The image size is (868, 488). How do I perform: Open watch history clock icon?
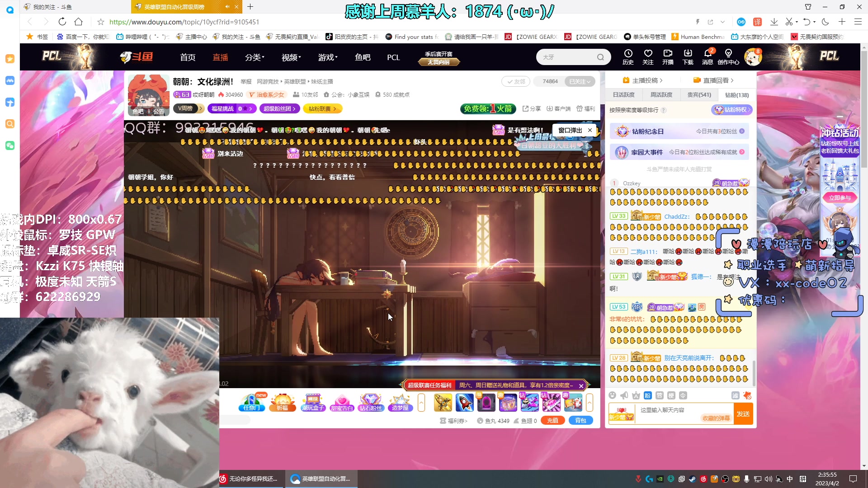(x=628, y=57)
